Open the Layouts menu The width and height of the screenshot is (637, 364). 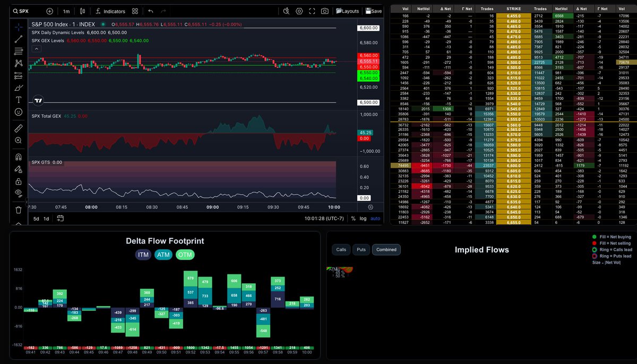347,11
